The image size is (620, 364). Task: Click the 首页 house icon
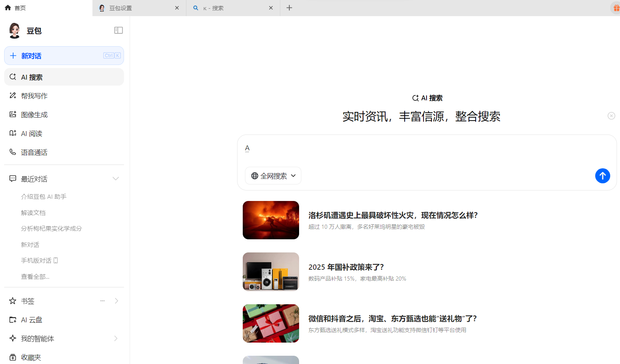[8, 8]
